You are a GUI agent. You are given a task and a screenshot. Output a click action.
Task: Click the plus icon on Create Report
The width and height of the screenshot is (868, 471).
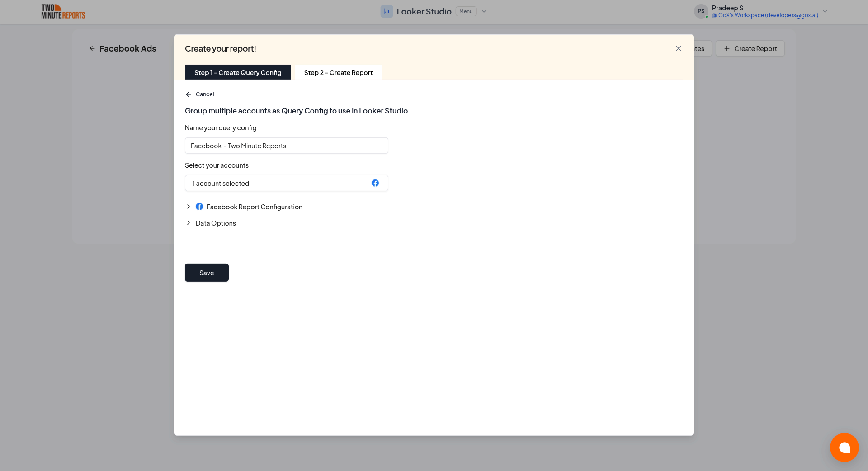(726, 48)
